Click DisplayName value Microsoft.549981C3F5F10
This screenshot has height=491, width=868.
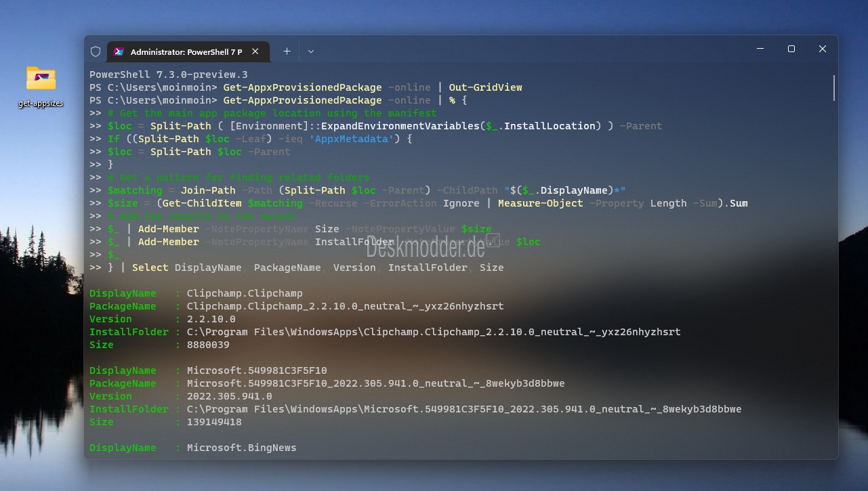coord(257,370)
